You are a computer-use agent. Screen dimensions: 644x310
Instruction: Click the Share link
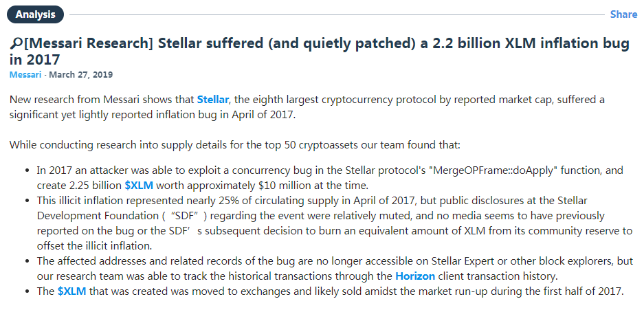point(623,14)
